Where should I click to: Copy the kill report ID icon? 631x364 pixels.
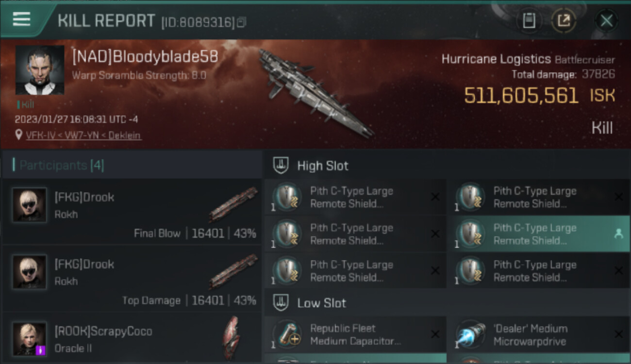[241, 22]
